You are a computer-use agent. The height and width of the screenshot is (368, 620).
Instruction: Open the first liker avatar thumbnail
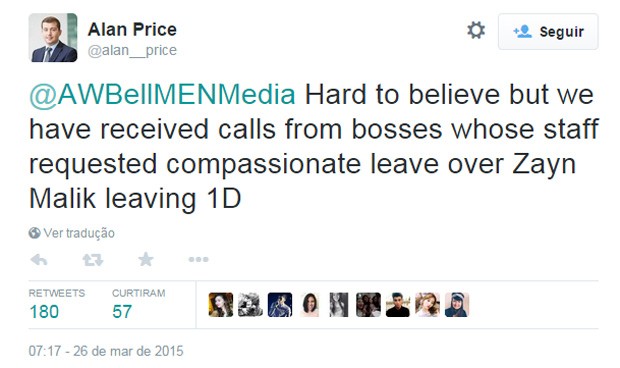[x=221, y=305]
